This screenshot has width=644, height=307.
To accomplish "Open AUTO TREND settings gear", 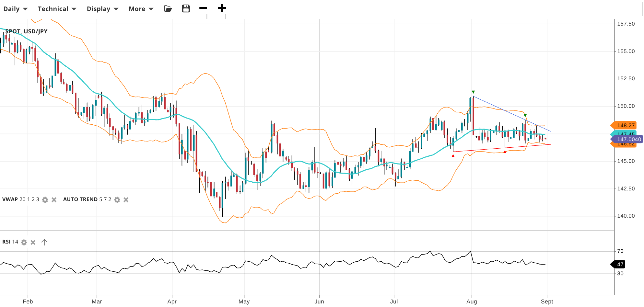I will tap(117, 200).
